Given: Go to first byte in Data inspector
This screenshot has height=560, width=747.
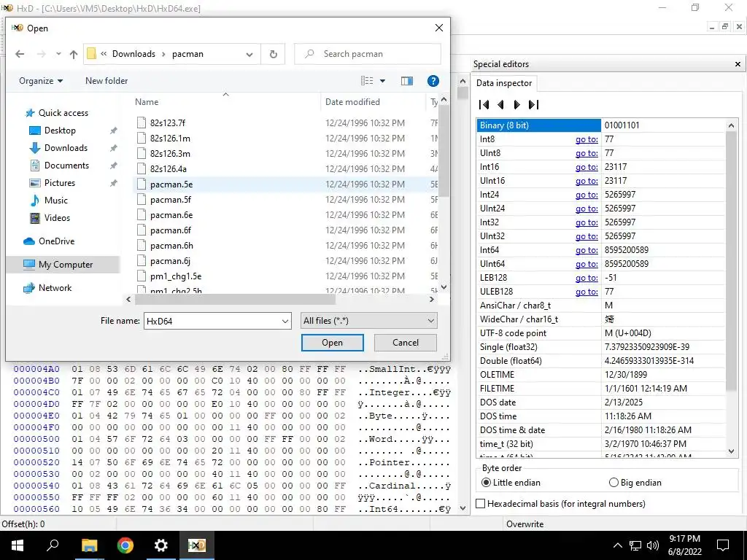Looking at the screenshot, I should click(484, 104).
